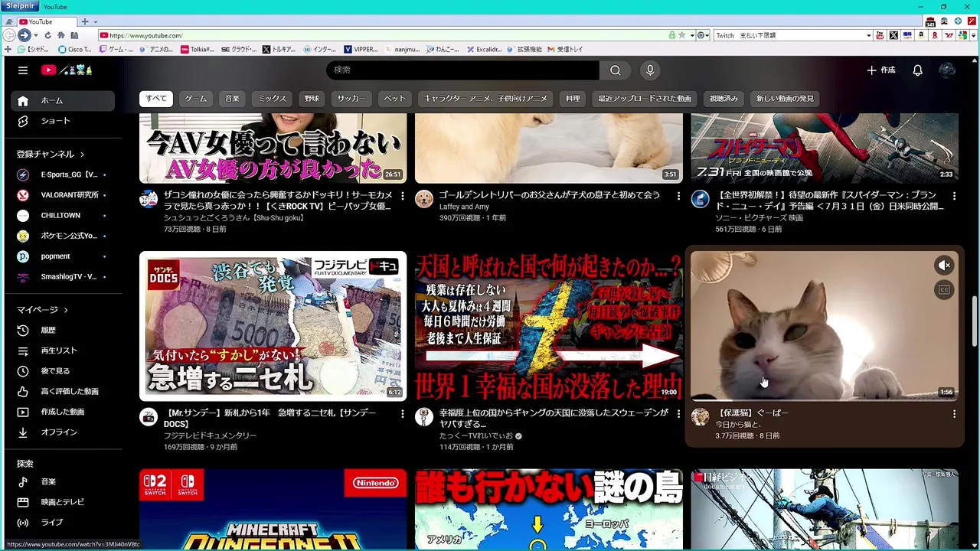Click the browser forward arrow button

pyautogui.click(x=24, y=35)
